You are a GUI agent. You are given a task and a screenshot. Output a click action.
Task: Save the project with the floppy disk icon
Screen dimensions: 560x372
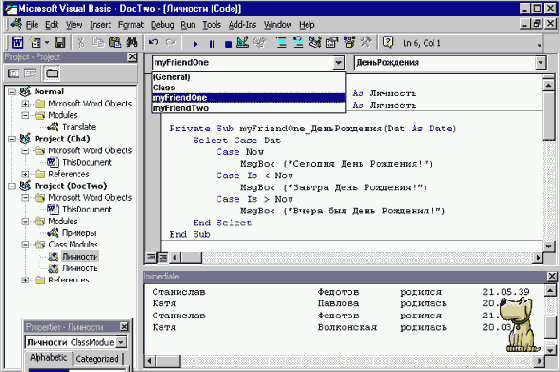click(60, 43)
